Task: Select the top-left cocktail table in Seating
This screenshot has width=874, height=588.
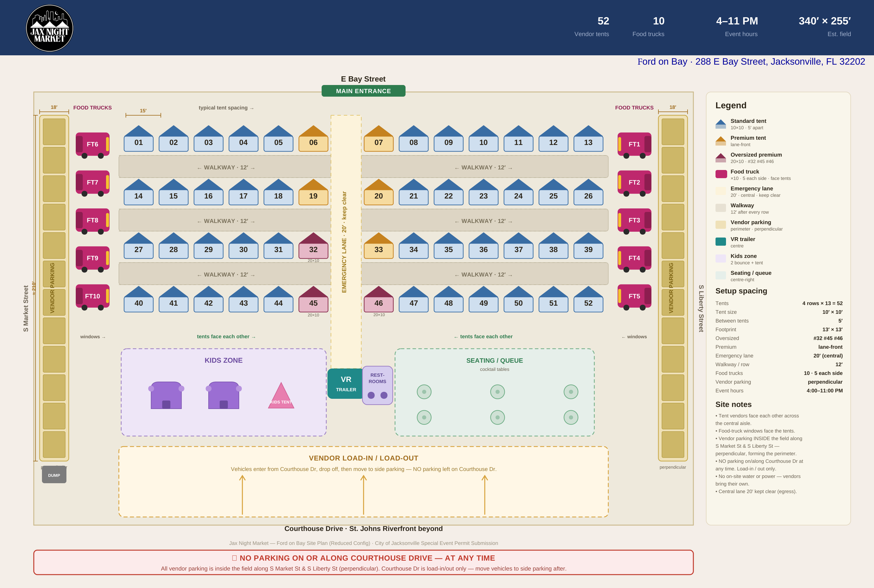Action: pyautogui.click(x=424, y=392)
